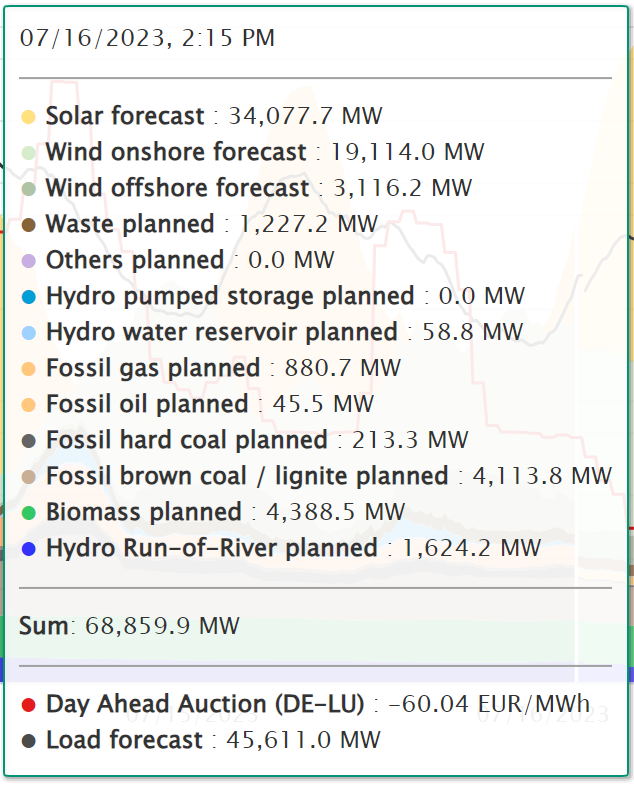Select the Waste planned entry
The height and width of the screenshot is (785, 634).
[x=130, y=224]
